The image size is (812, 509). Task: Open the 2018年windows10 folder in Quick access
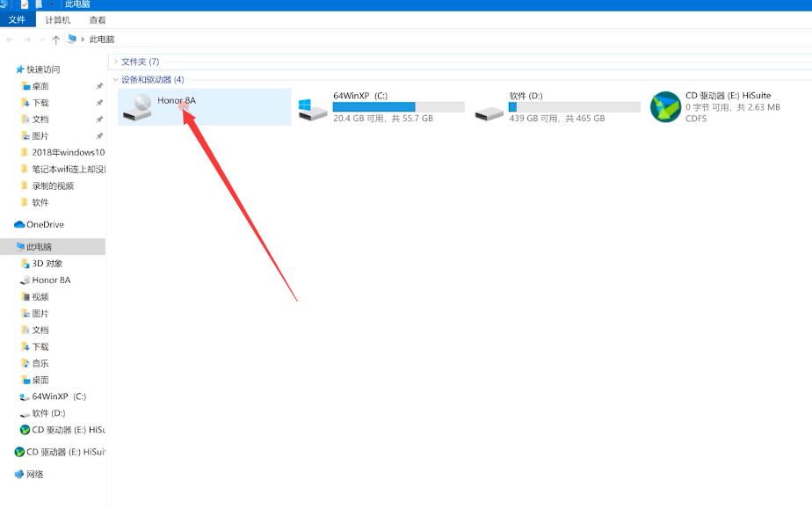62,153
